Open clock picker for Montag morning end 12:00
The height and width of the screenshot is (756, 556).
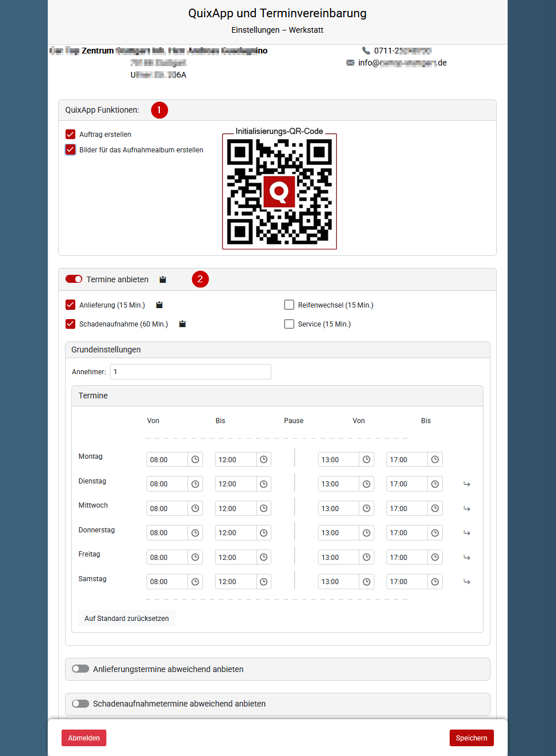click(x=264, y=460)
